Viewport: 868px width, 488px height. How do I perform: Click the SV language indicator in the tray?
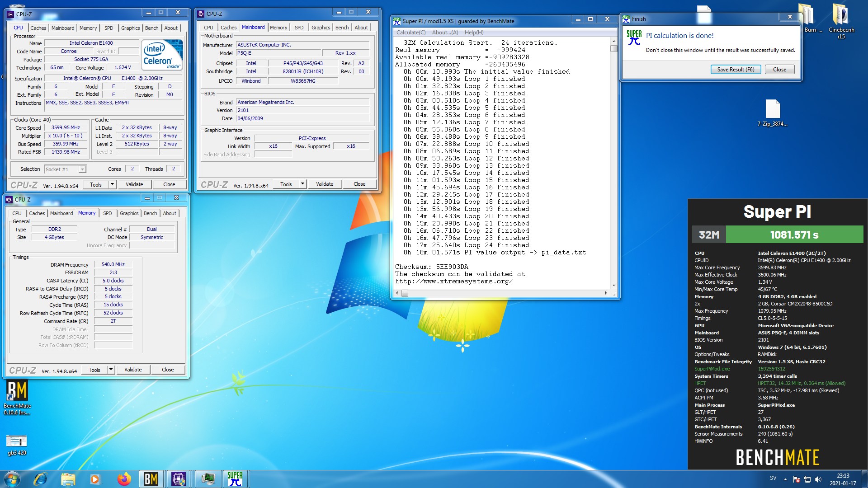click(x=773, y=478)
